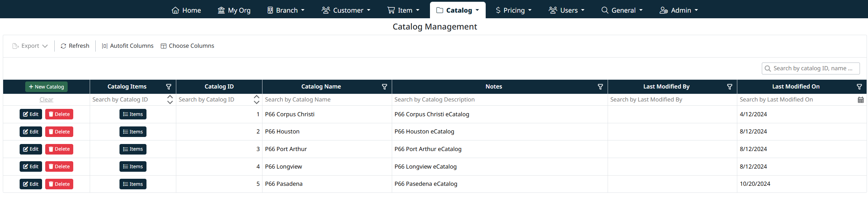
Task: Open the Admin dropdown menu
Action: [x=679, y=10]
